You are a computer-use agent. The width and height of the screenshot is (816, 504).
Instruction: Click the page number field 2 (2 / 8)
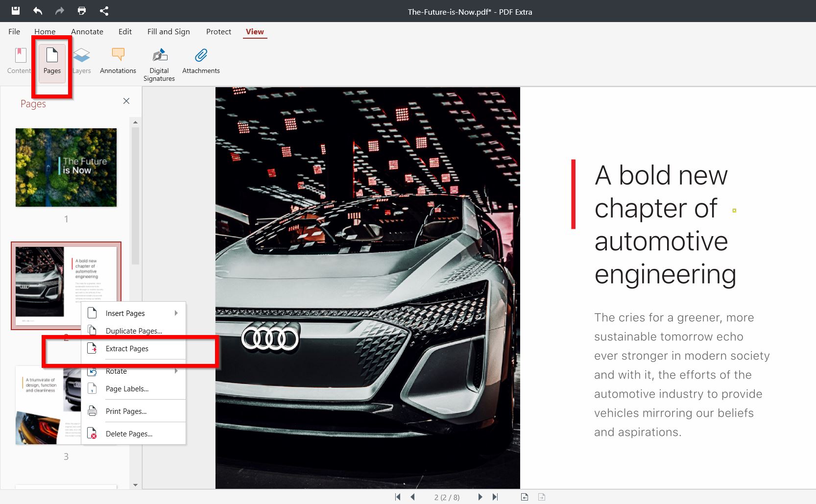[447, 497]
